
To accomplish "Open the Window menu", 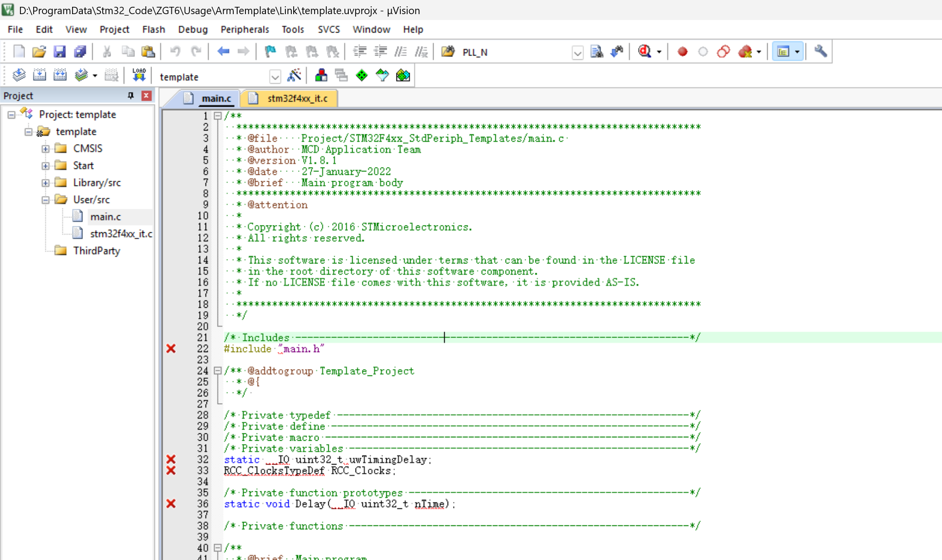I will pyautogui.click(x=371, y=29).
